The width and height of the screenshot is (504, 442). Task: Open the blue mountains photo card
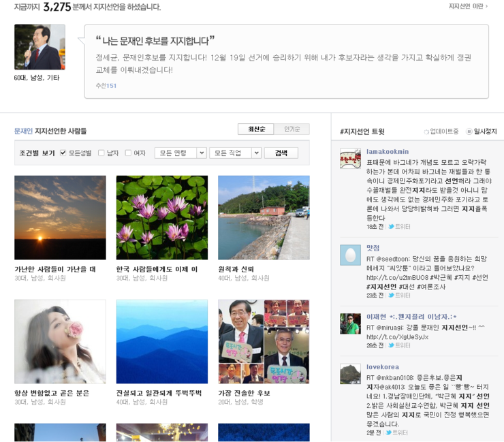click(162, 342)
